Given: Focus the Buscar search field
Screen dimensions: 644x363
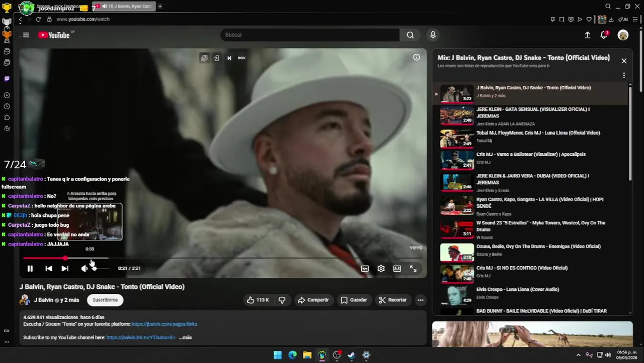Looking at the screenshot, I should pyautogui.click(x=309, y=35).
